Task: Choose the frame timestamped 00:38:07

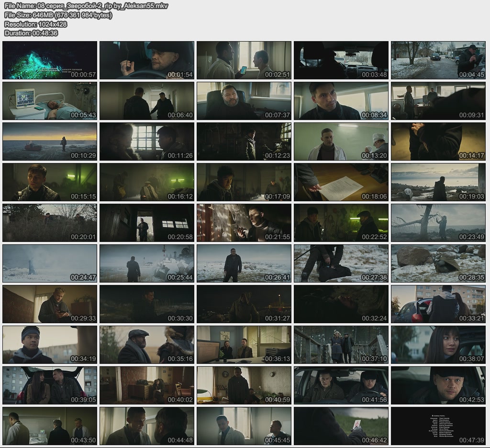Action: pyautogui.click(x=438, y=345)
